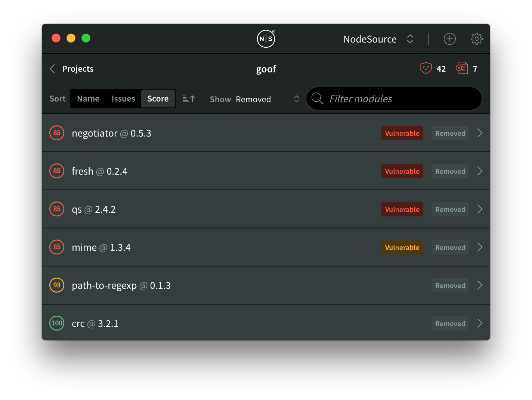Sort modules by Issues
This screenshot has width=532, height=400.
123,99
